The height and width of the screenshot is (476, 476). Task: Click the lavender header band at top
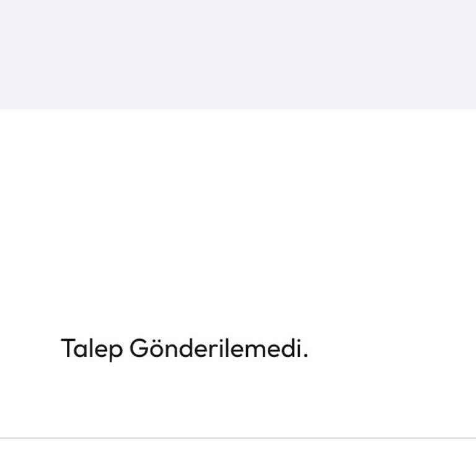coord(238,55)
